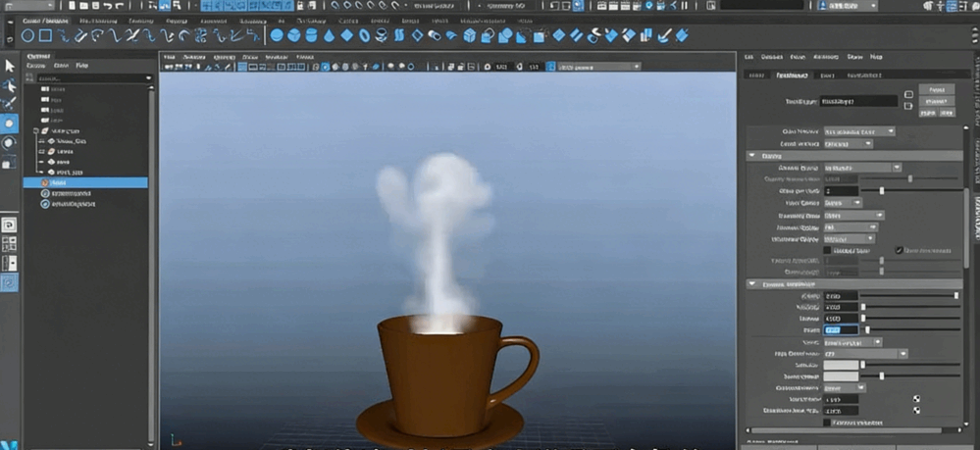Screen dimensions: 980x450
Task: Choose the highlighted Move tool in toolbox
Action: tap(10, 124)
